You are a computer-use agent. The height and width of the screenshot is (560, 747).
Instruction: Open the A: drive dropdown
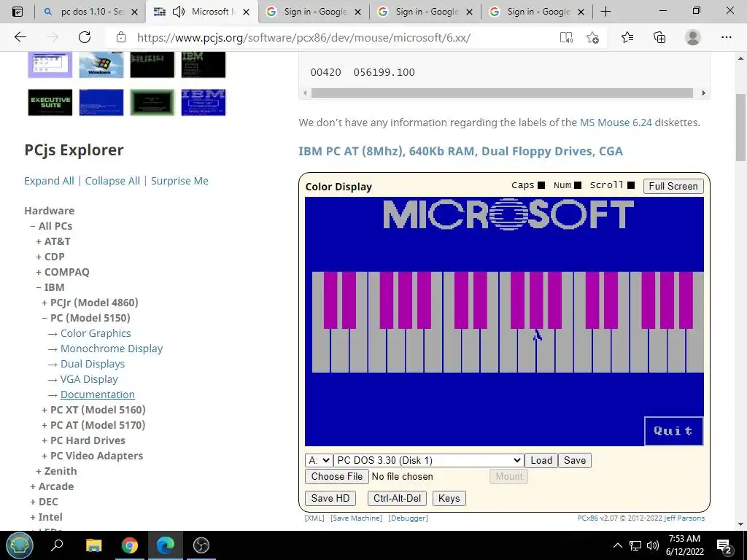319,461
